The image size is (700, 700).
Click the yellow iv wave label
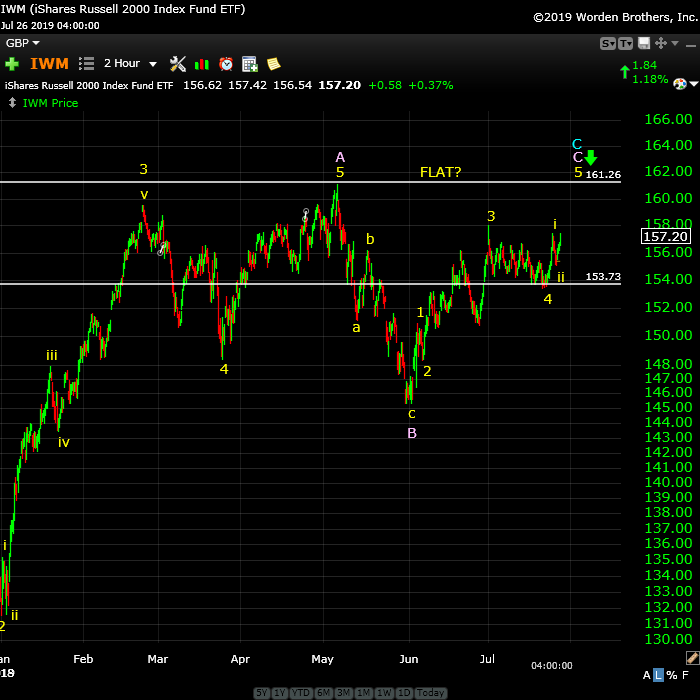tap(64, 442)
